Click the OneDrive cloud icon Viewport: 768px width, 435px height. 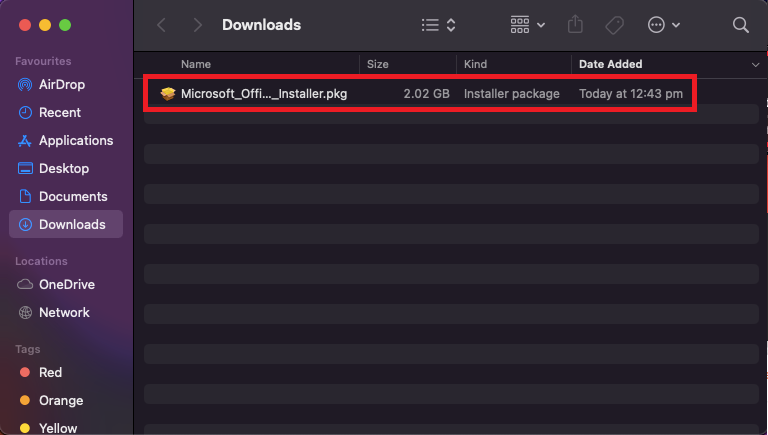[x=25, y=285]
